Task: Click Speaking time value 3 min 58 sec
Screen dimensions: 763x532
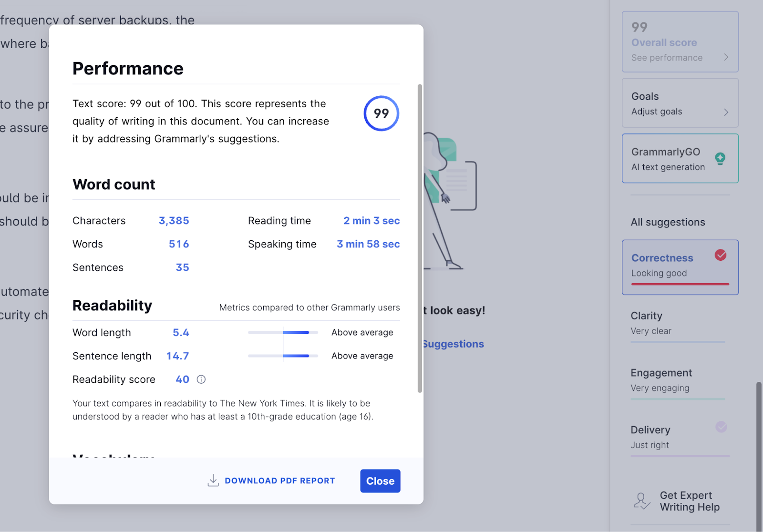Action: 368,244
